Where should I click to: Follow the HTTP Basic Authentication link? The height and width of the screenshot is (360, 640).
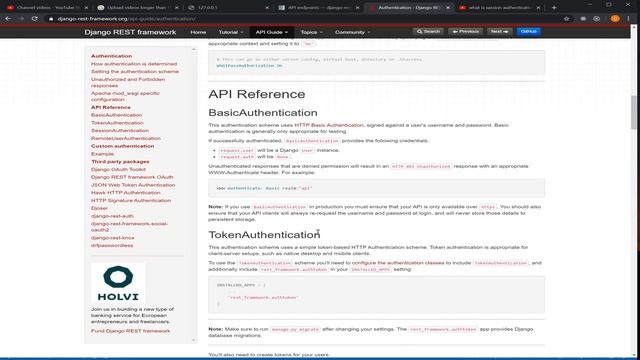[329, 125]
